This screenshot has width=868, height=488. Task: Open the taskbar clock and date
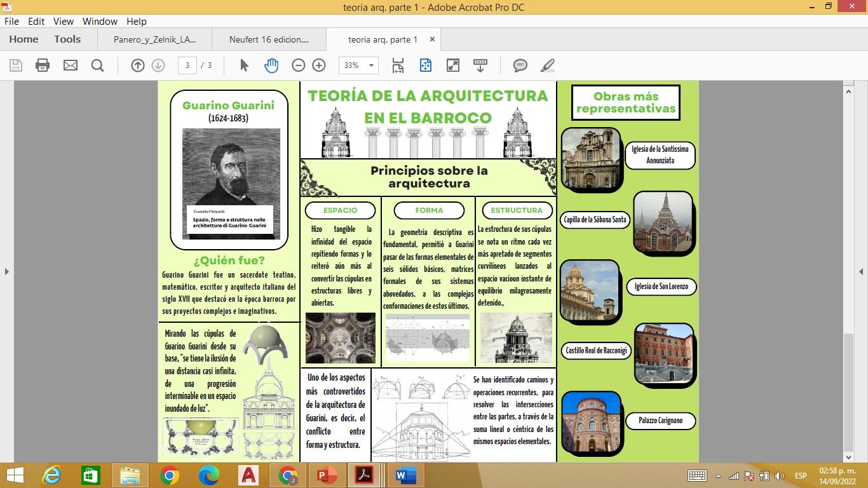click(x=837, y=475)
